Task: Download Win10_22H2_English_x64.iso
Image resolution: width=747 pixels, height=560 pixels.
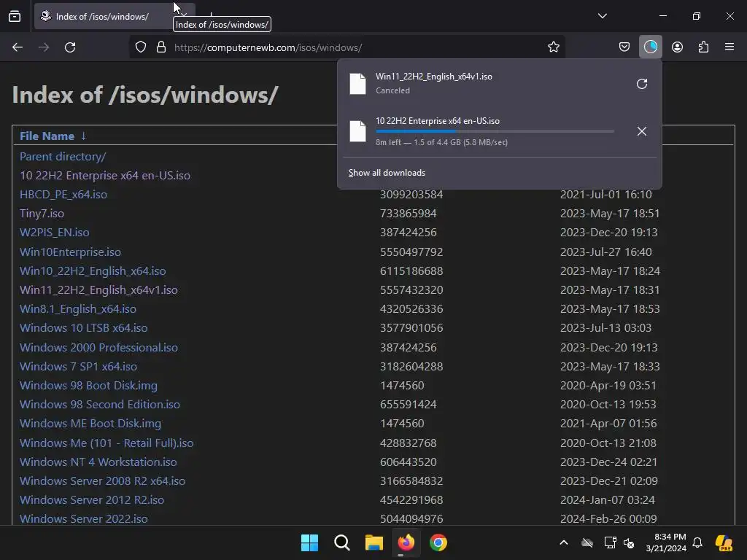Action: (x=93, y=271)
